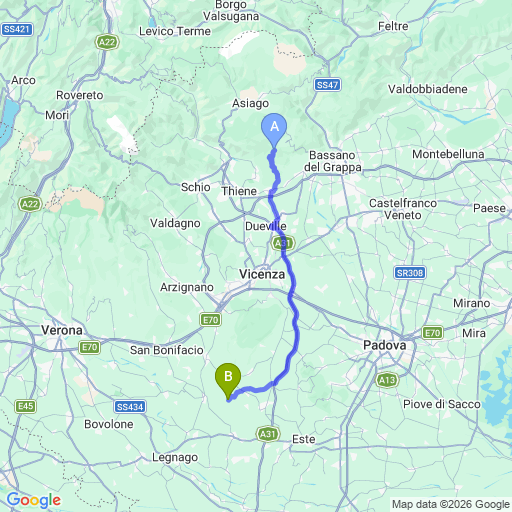
Task: Select the Verona city label
Action: (62, 330)
